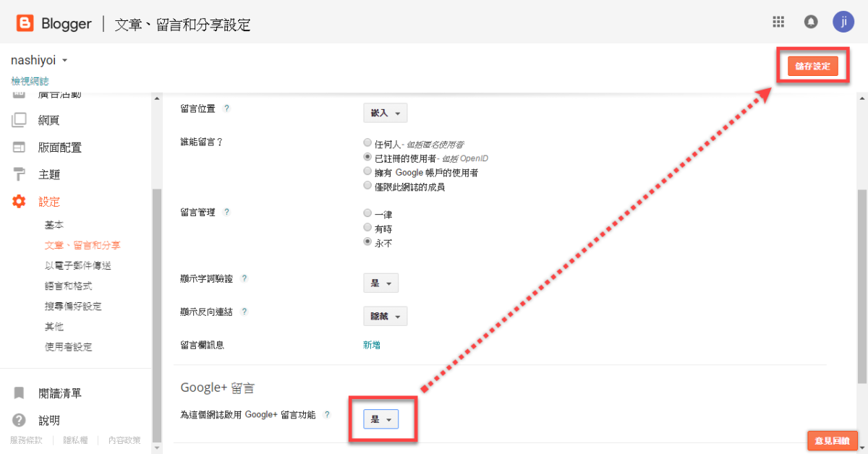Select 僅限此網誌的成員 radio option
The height and width of the screenshot is (454, 868).
coord(368,186)
